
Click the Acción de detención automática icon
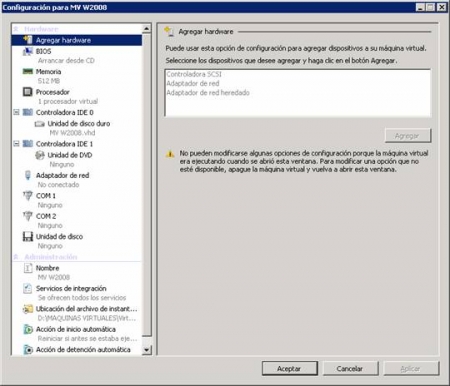(28, 350)
